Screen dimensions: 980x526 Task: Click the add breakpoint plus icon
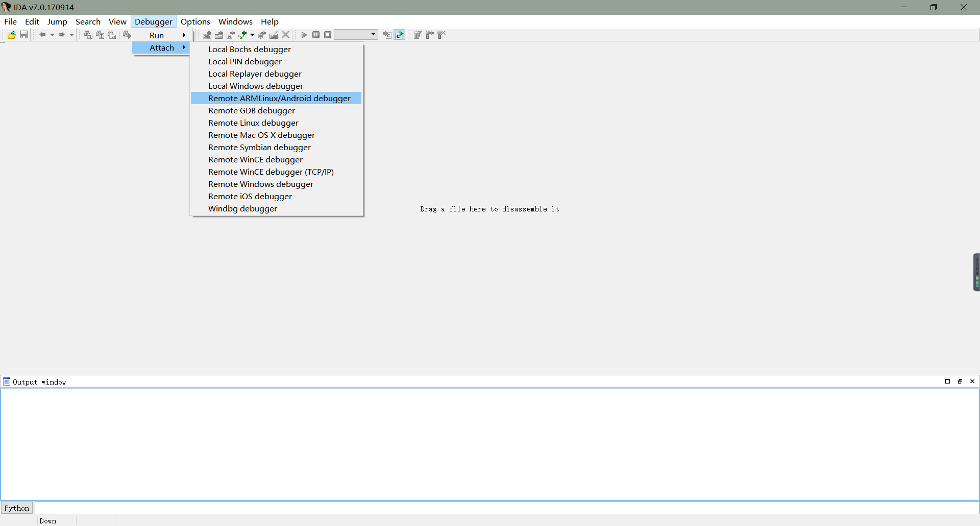tap(430, 35)
